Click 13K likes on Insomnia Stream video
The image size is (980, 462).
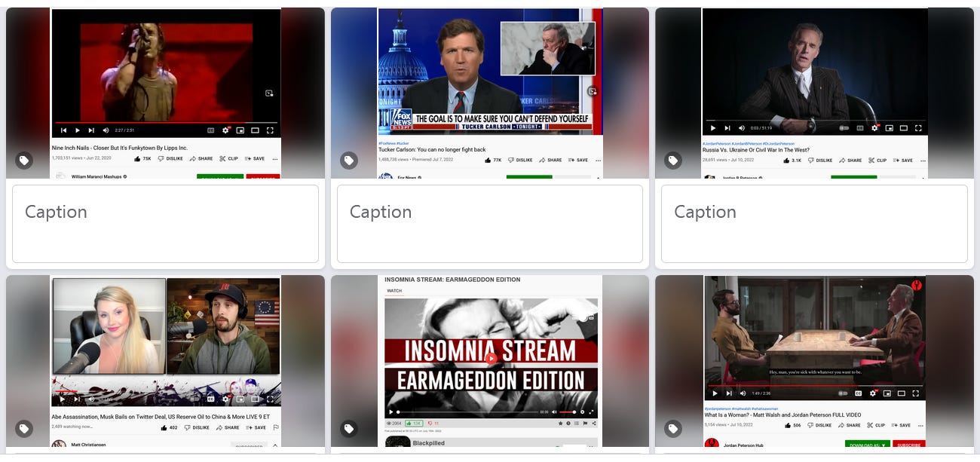[413, 424]
